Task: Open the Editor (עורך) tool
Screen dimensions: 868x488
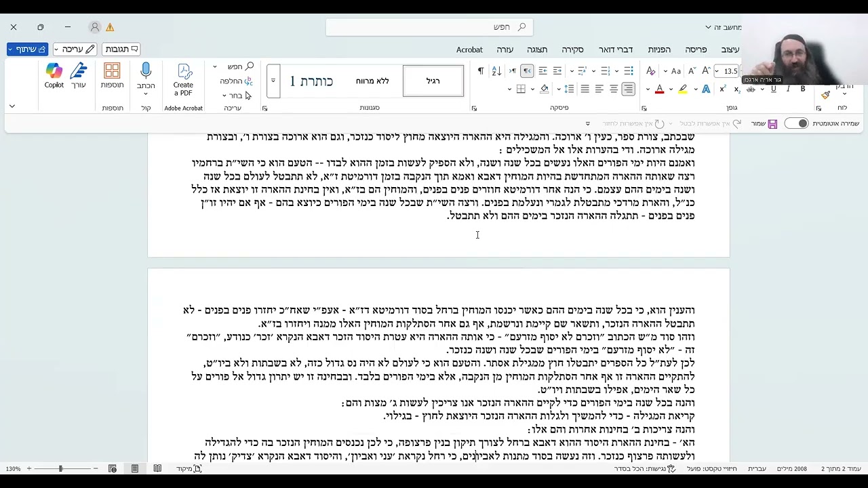Action: [79, 75]
